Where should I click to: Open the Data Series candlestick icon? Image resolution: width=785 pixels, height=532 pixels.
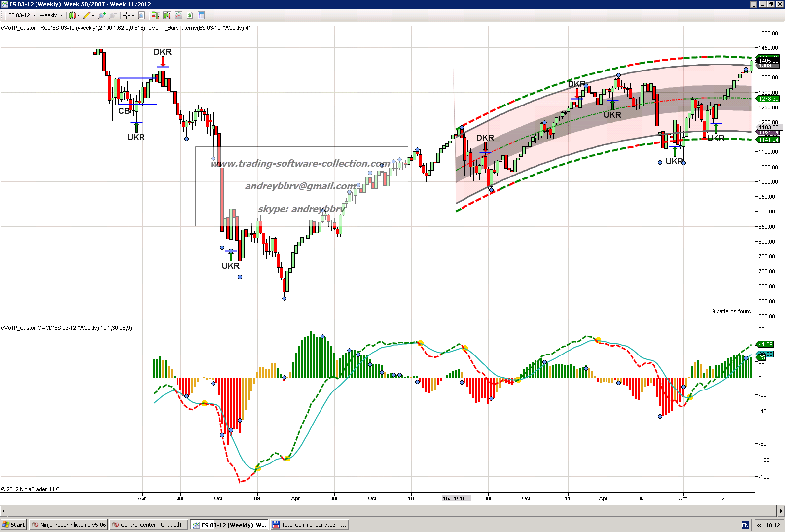pyautogui.click(x=167, y=15)
